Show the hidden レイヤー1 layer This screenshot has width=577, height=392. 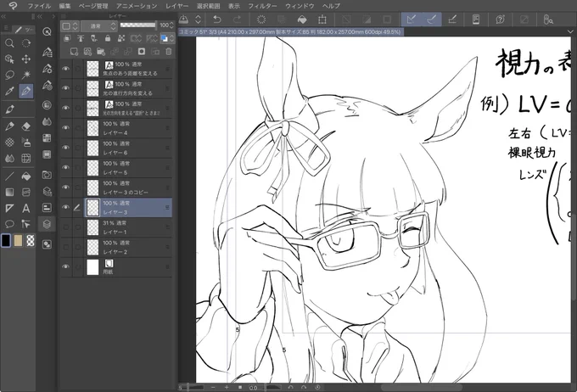[66, 227]
